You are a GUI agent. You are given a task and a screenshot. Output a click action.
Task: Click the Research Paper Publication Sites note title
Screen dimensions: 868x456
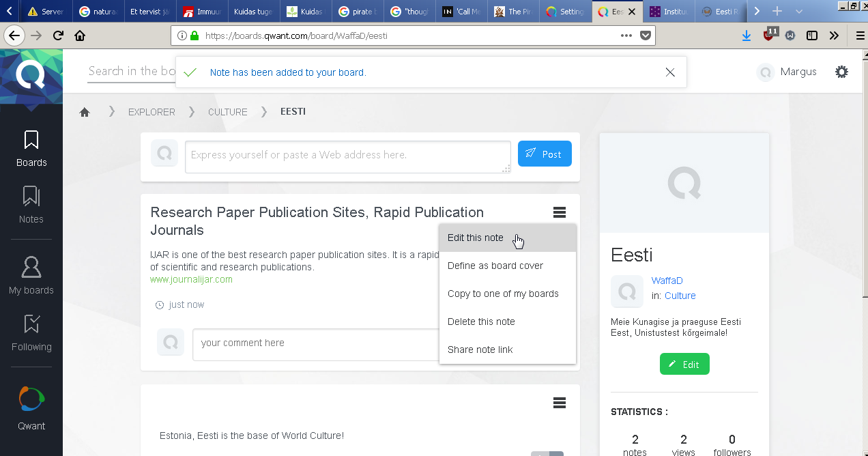click(x=317, y=221)
